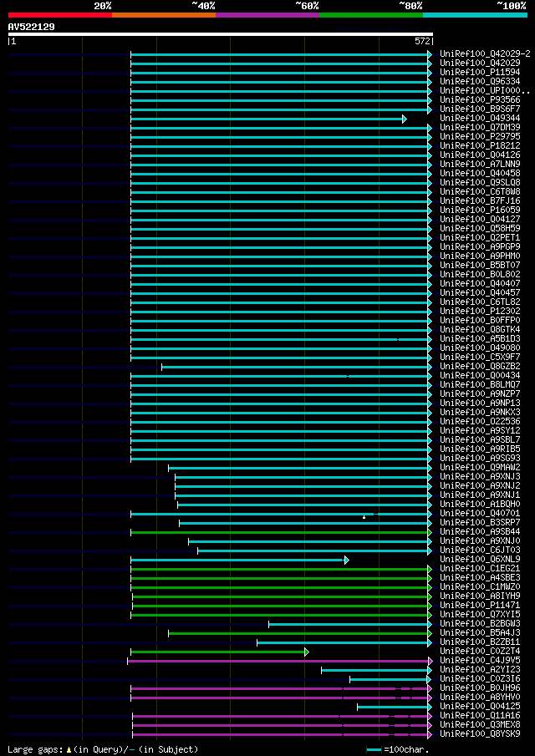Screen dimensions: 535x756
Task: Click the orange ~40% identity legend segment
Action: 164,15
